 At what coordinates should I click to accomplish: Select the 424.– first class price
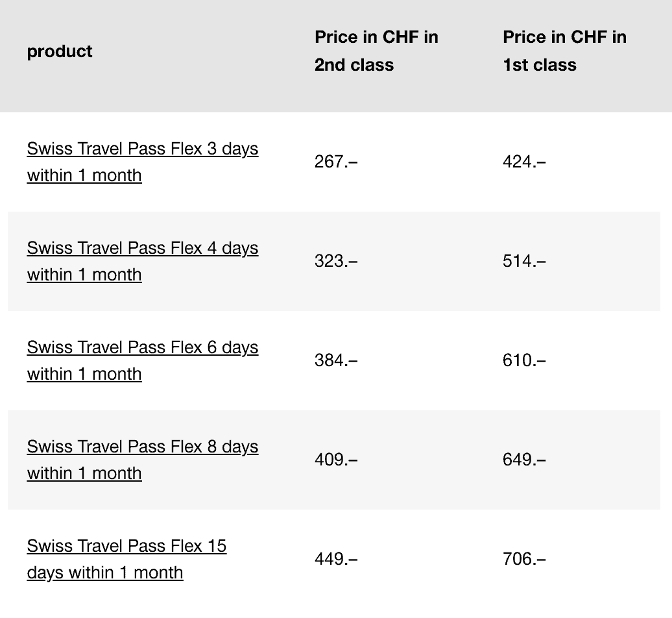[524, 162]
